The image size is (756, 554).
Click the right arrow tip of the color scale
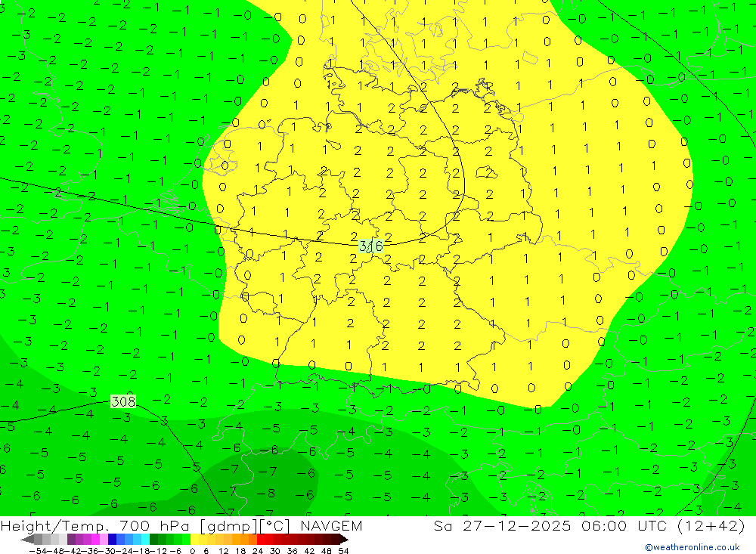(344, 539)
